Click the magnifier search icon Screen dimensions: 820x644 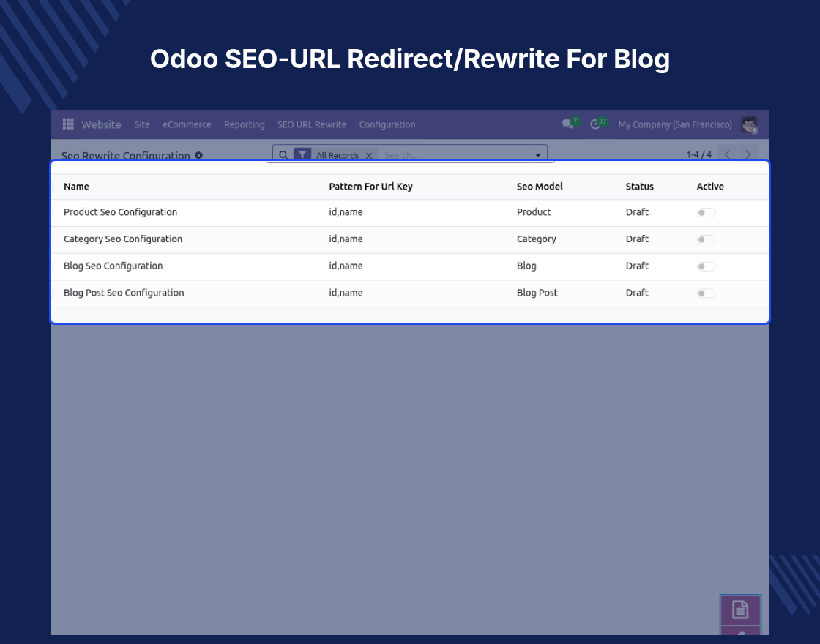click(x=283, y=154)
